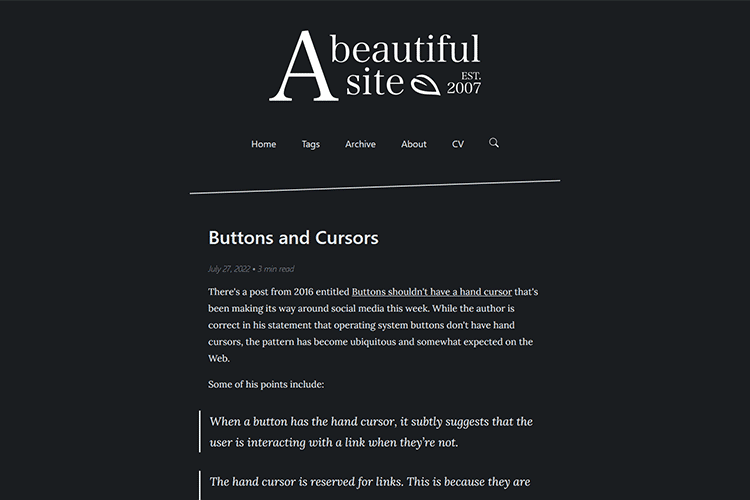This screenshot has height=500, width=750.
Task: Click the quote "The hand cursor is reserved"
Action: click(370, 481)
